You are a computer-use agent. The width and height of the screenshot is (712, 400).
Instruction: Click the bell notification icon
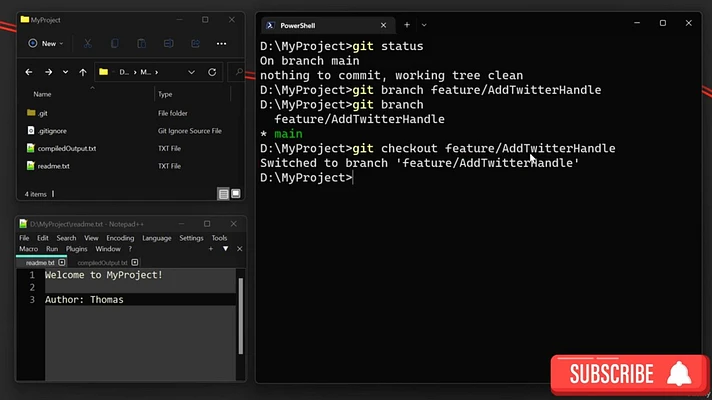click(x=679, y=374)
